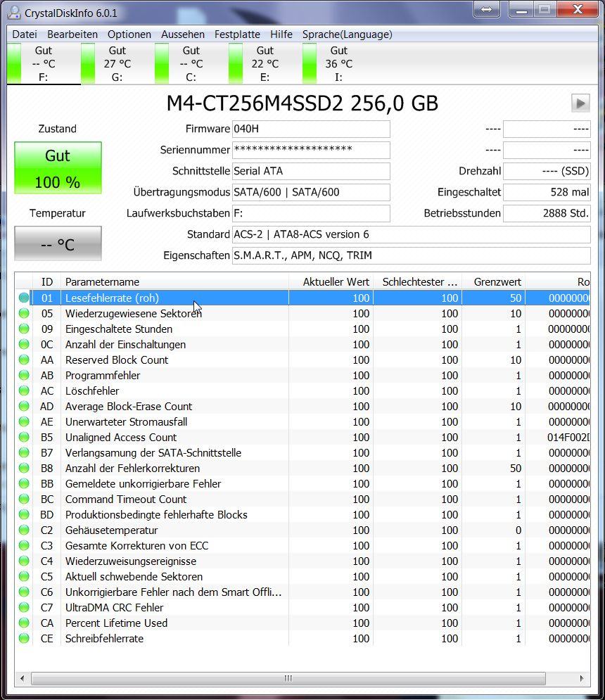Image resolution: width=605 pixels, height=700 pixels.
Task: Click status dot of Percent Lifetime Used
Action: [24, 623]
